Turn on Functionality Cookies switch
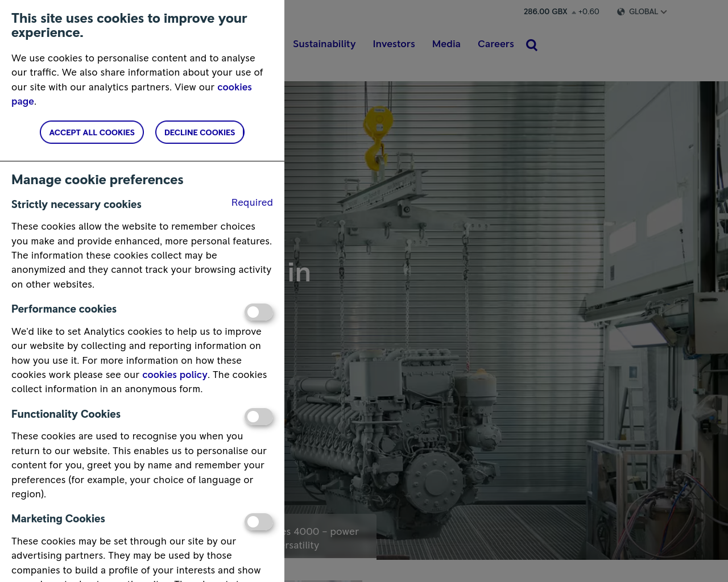This screenshot has width=728, height=582. click(259, 417)
